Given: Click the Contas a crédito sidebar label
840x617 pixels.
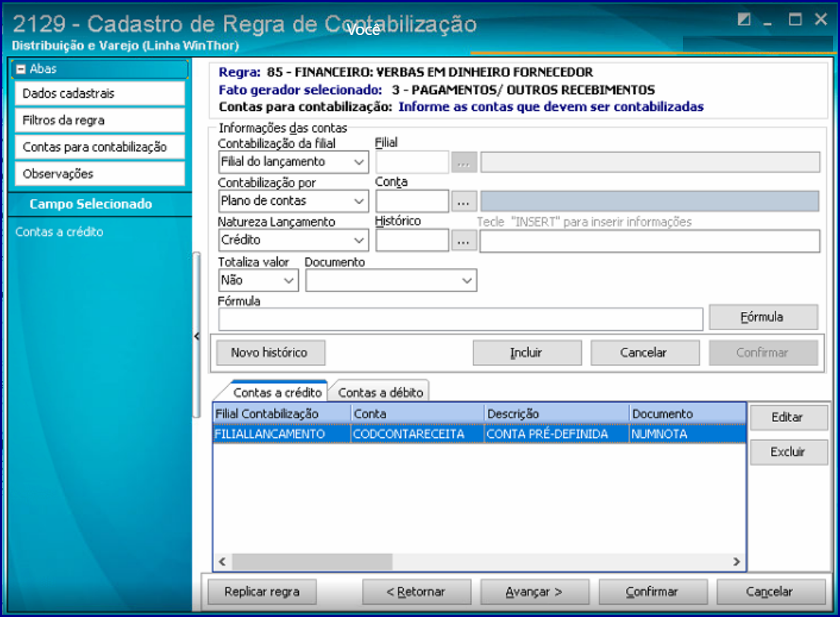Looking at the screenshot, I should pyautogui.click(x=59, y=232).
